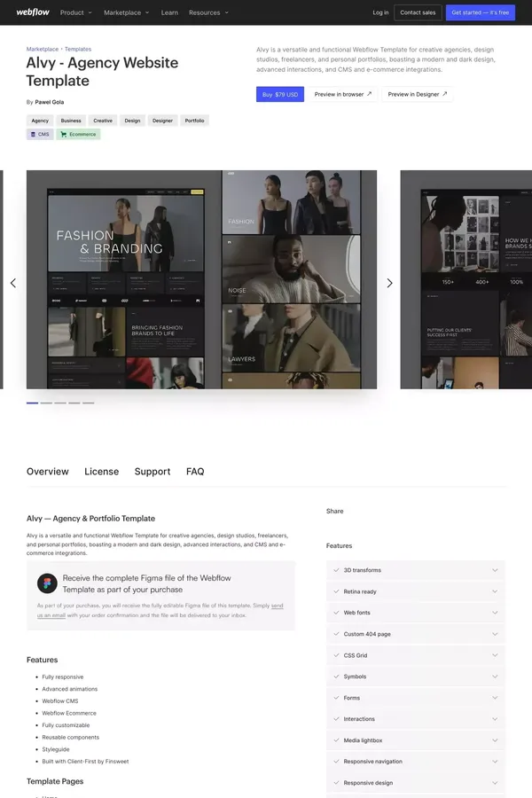
Task: Click checkmark icon beside CSS Grid
Action: point(336,655)
